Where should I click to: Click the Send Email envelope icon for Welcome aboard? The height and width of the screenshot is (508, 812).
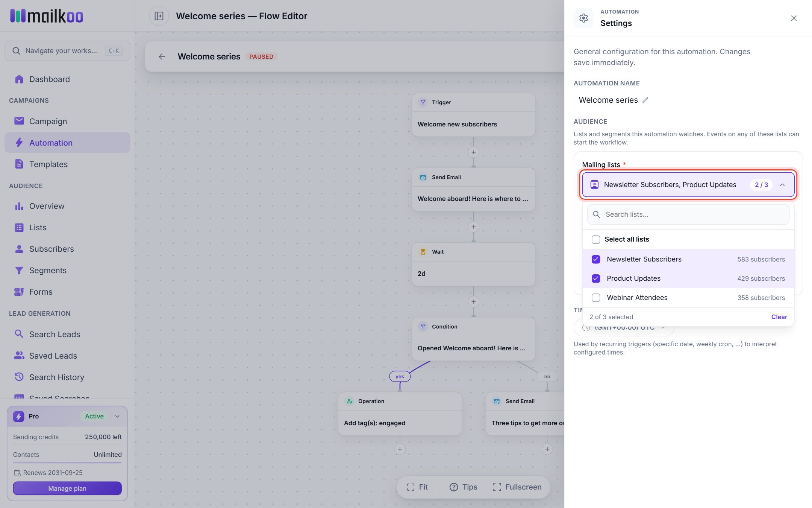[x=423, y=177]
